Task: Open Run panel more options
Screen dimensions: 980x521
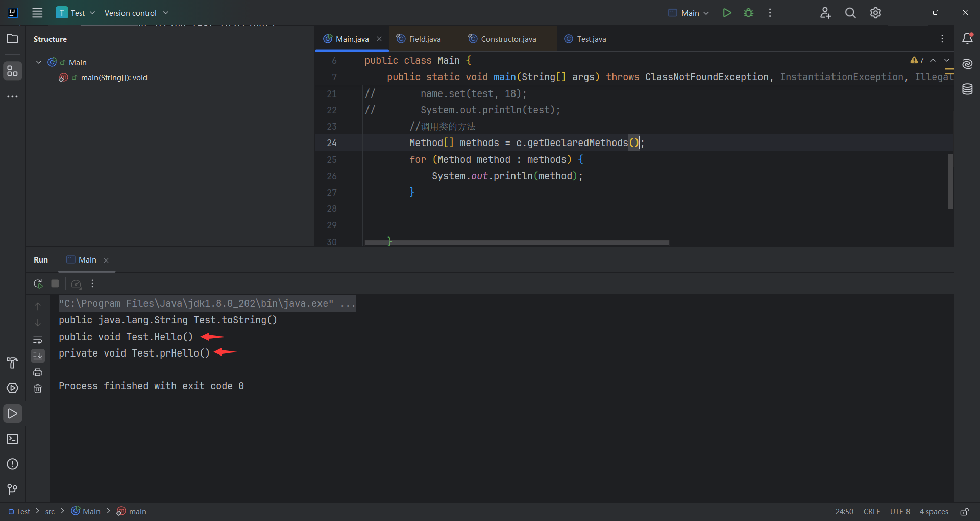Action: [x=92, y=283]
